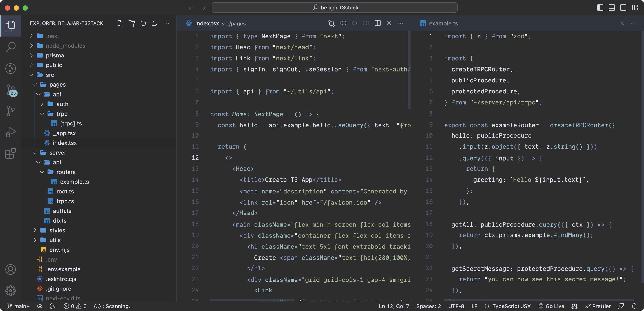Open notifications bell in status bar
This screenshot has height=311, width=644.
coord(634,306)
